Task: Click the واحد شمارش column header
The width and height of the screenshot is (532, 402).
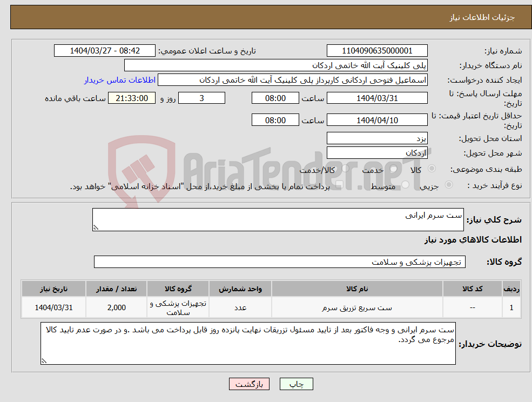Action: tap(240, 289)
